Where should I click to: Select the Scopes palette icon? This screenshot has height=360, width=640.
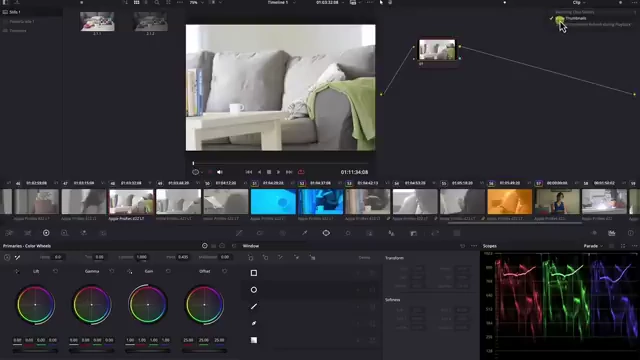(611, 233)
